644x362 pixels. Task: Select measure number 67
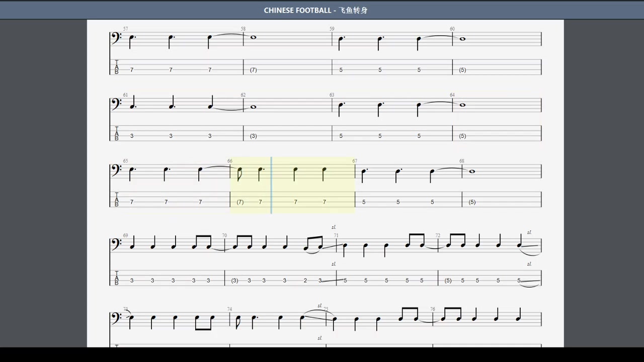(355, 161)
